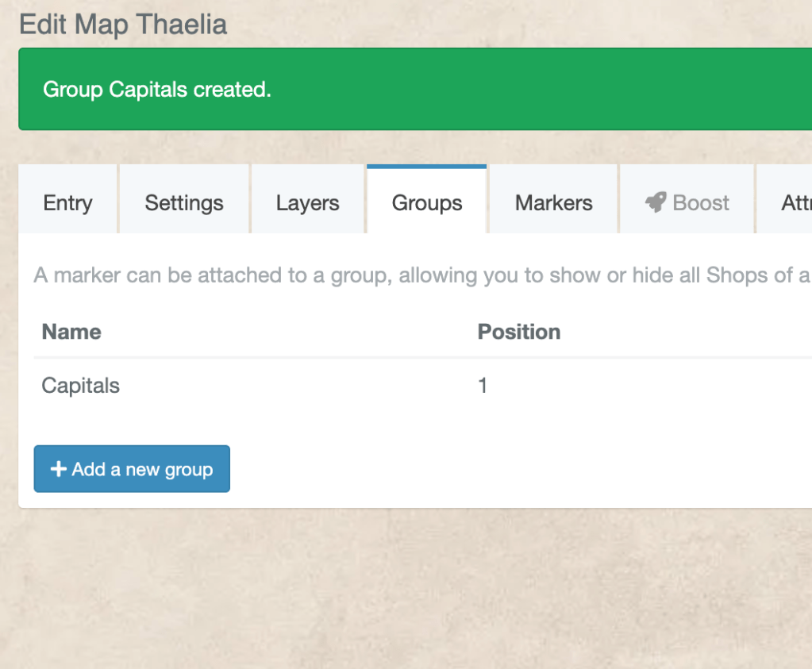Open the Settings tab

coord(183,202)
